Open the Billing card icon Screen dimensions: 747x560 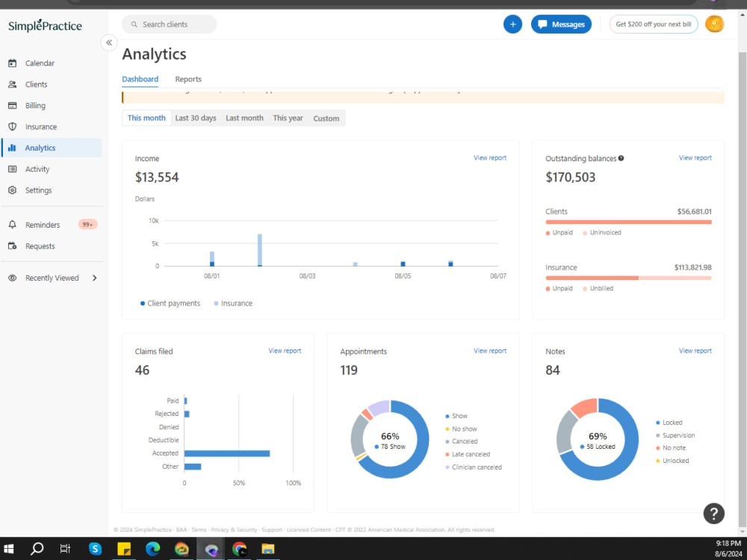point(13,106)
